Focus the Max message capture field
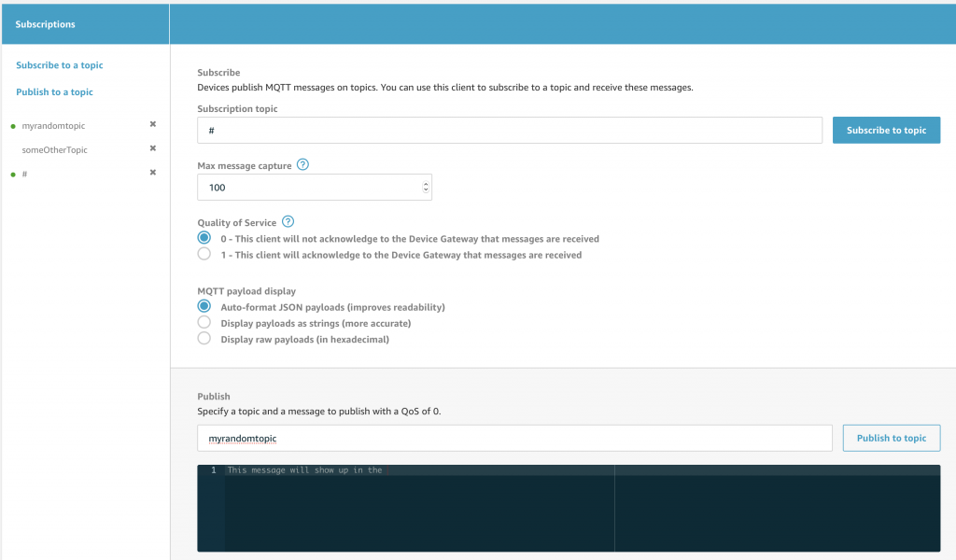This screenshot has height=560, width=956. point(315,187)
